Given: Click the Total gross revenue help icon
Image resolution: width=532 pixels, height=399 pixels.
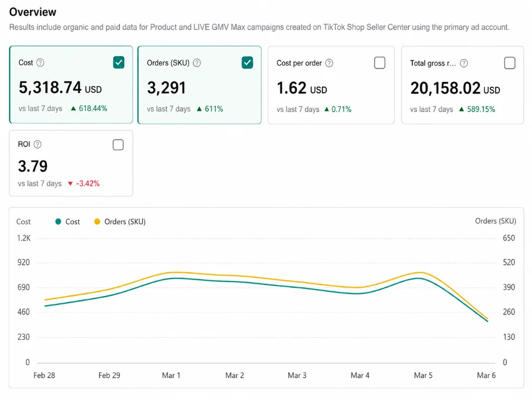Looking at the screenshot, I should tap(464, 63).
